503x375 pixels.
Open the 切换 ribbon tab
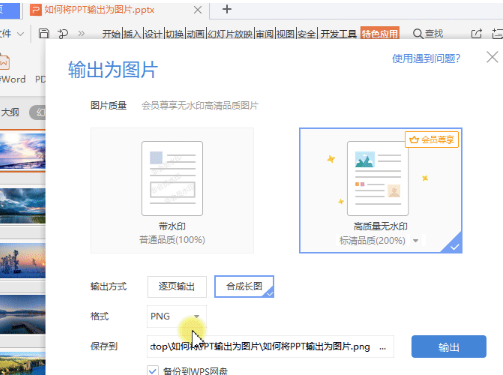coord(175,34)
